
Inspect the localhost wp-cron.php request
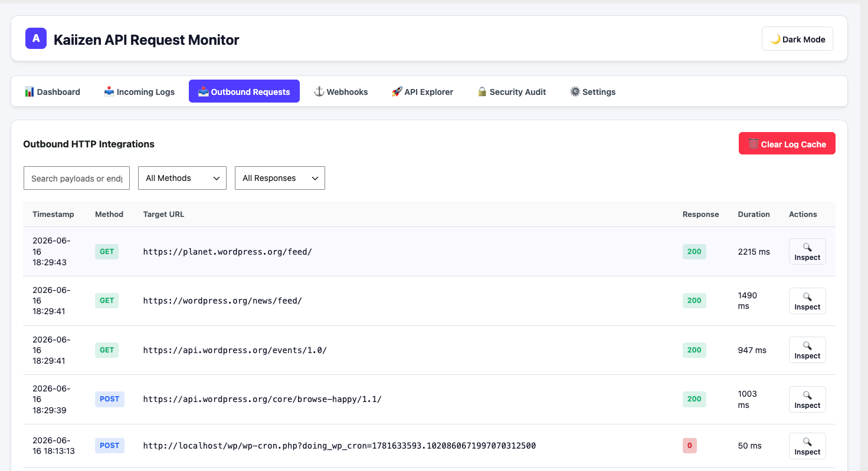[x=807, y=446]
